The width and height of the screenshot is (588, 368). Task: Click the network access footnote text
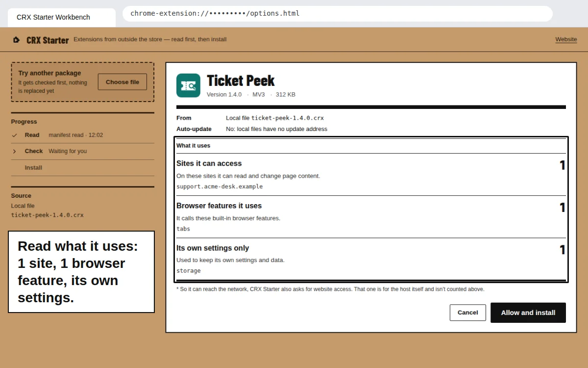click(330, 289)
